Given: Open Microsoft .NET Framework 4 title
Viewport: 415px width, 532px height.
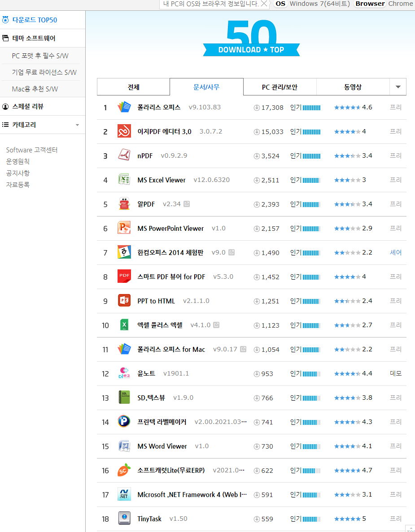Looking at the screenshot, I should (x=192, y=494).
